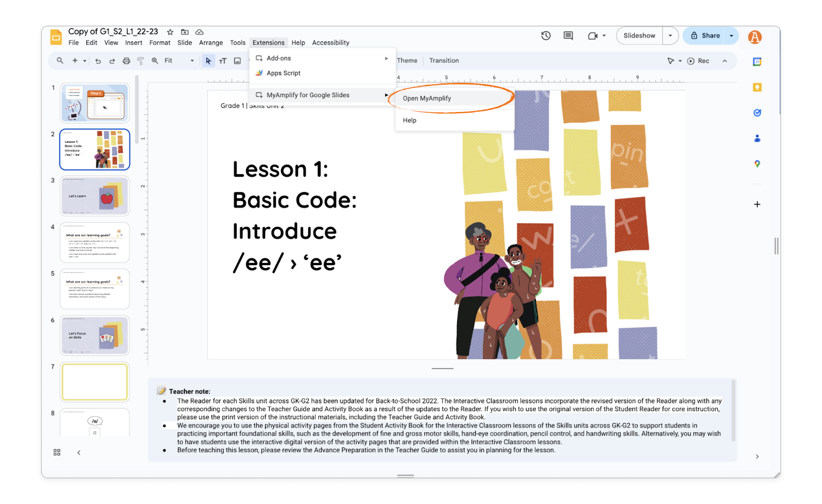The height and width of the screenshot is (504, 822).
Task: Expand the Fit zoom level dropdown
Action: pos(192,61)
